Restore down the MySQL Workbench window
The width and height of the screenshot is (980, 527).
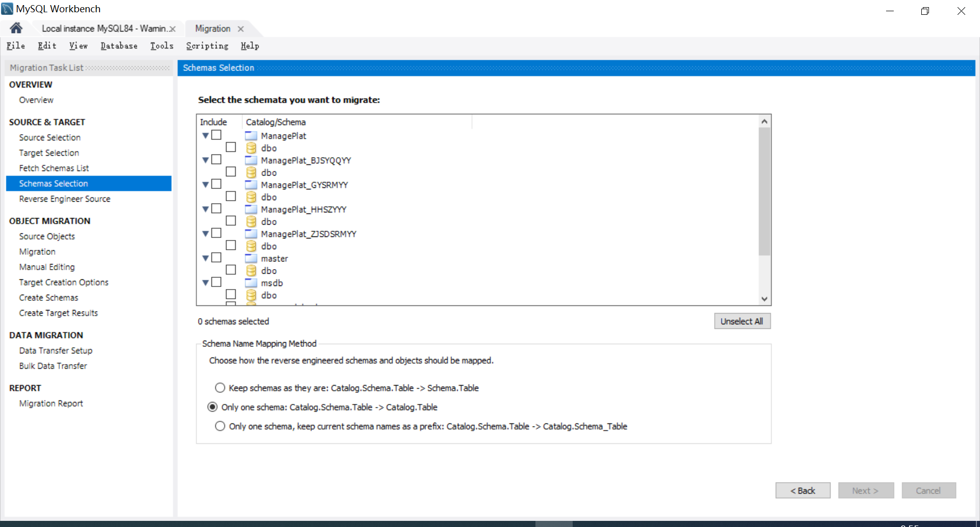[925, 11]
